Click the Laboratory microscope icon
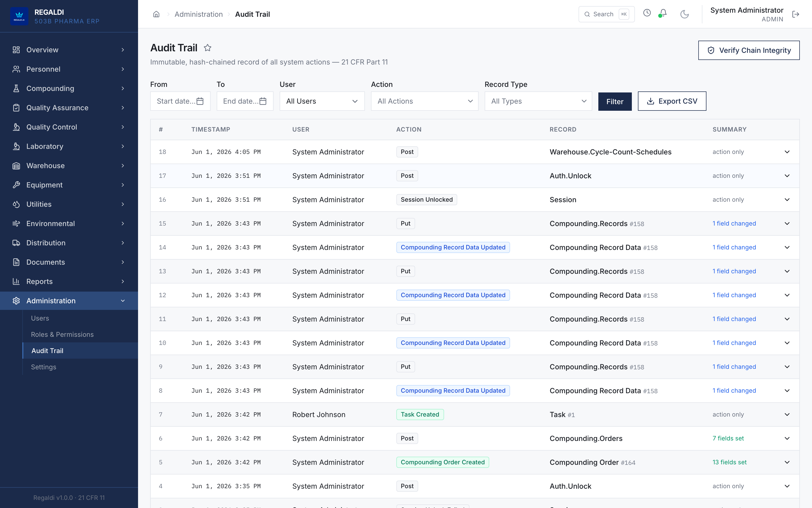 [16, 146]
